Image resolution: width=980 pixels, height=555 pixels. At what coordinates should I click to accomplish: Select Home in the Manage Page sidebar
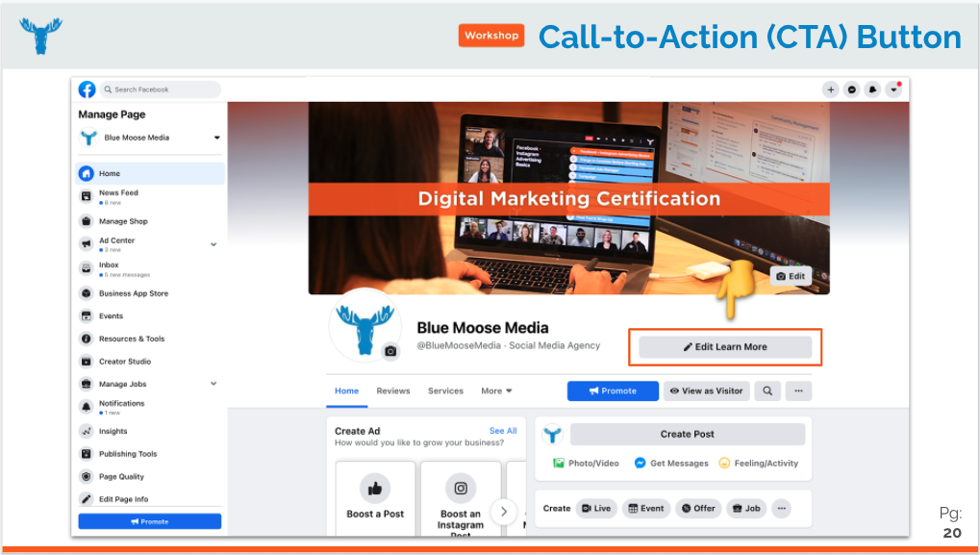pos(150,173)
